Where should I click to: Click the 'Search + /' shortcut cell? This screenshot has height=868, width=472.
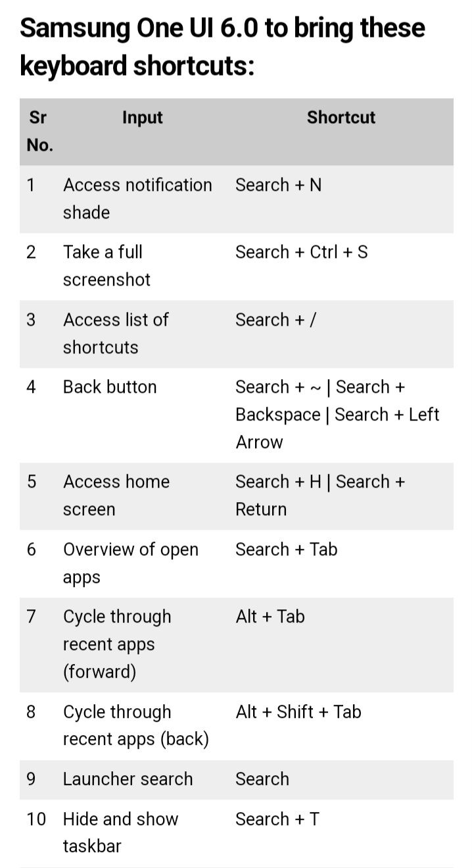click(x=275, y=320)
